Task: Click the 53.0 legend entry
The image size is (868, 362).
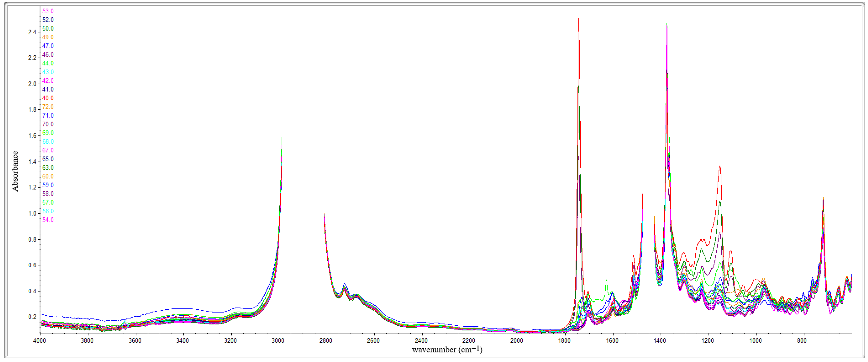Action: point(48,11)
